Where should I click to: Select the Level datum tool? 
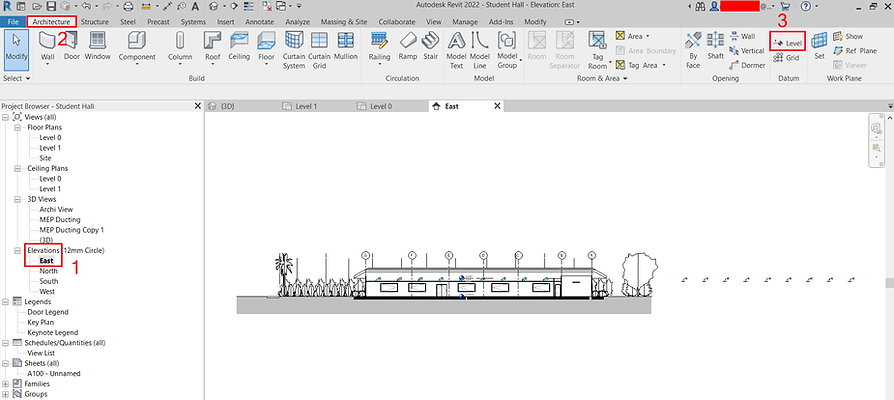[x=787, y=43]
